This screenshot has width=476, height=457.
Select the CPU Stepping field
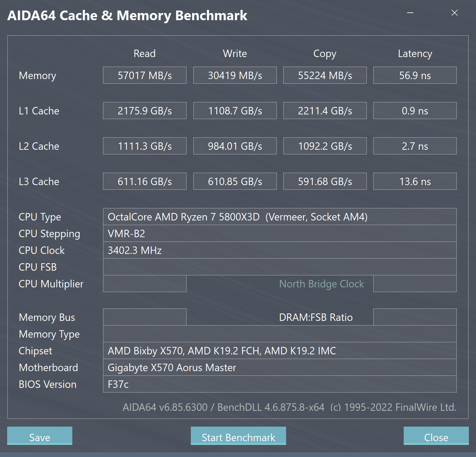(x=280, y=233)
